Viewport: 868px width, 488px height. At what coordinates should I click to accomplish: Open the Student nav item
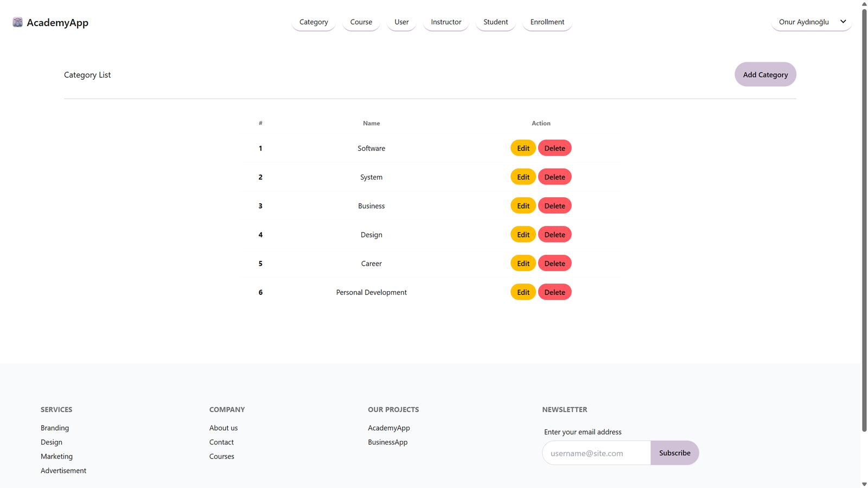tap(496, 22)
